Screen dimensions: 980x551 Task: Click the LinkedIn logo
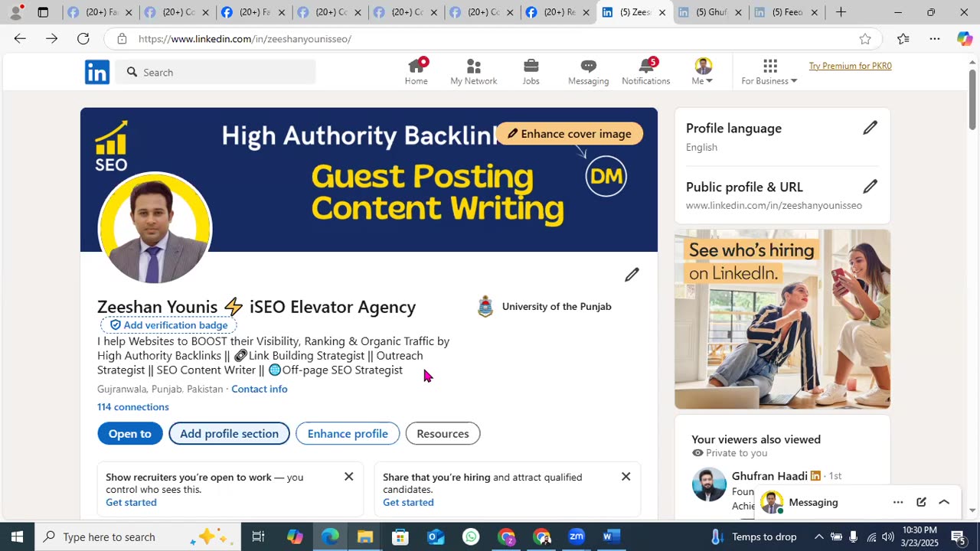(x=97, y=72)
